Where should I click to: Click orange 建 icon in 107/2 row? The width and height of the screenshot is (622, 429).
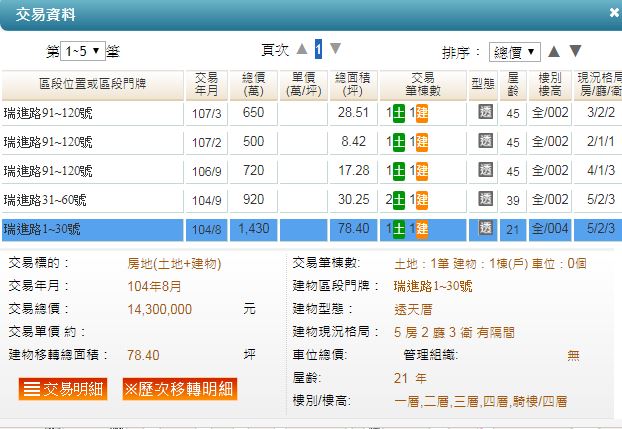[x=422, y=142]
